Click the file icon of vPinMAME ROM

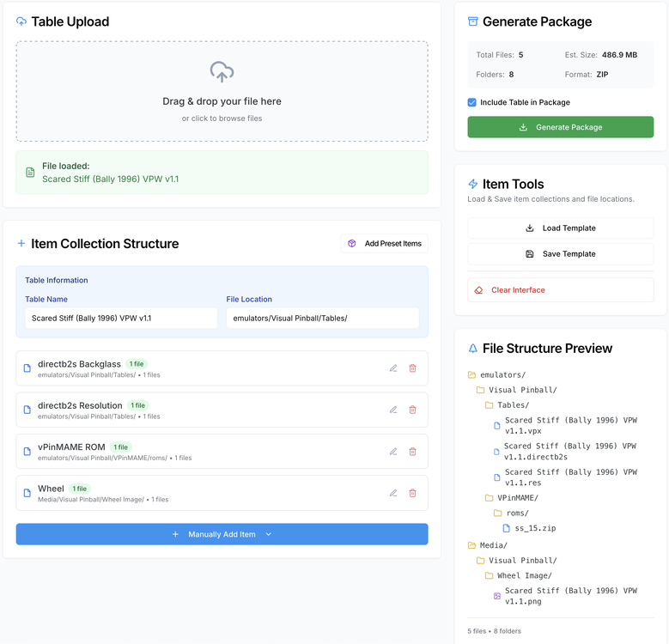(27, 451)
